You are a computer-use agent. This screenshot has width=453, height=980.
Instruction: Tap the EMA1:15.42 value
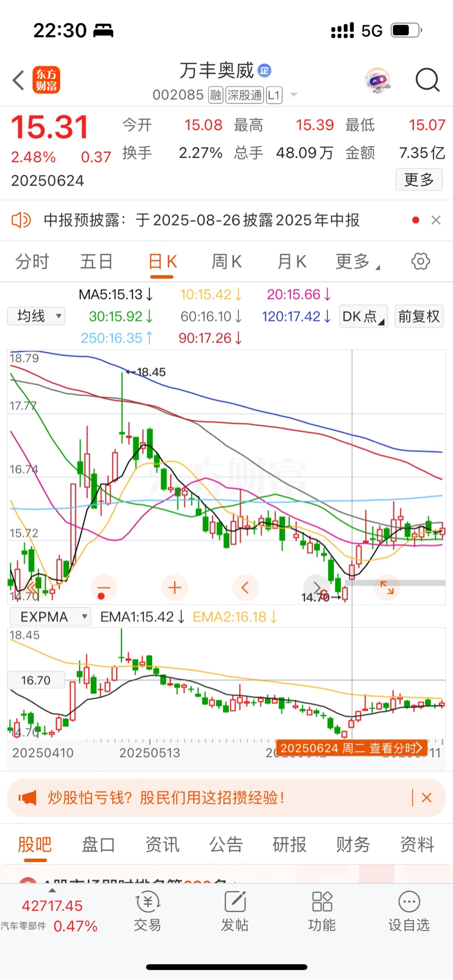click(143, 617)
